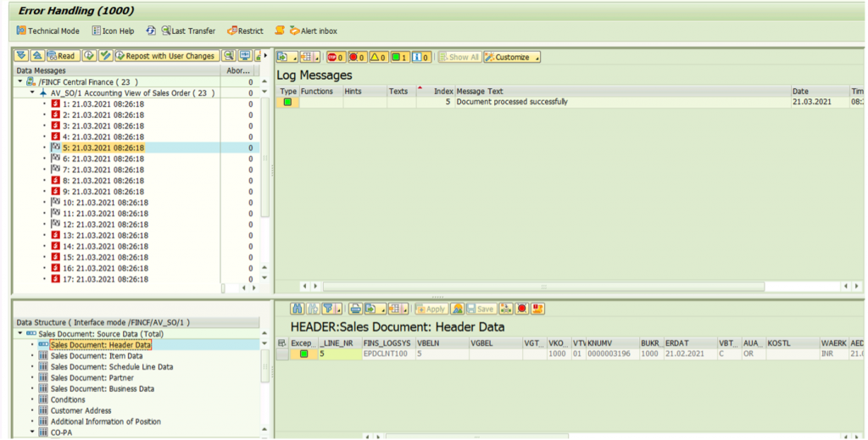
Task: Open the export dropdown in Log Messages toolbar
Action: coord(287,57)
